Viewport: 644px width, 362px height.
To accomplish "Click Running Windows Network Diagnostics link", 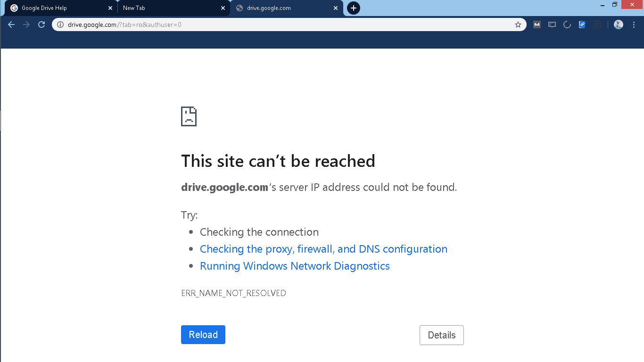I will point(295,266).
